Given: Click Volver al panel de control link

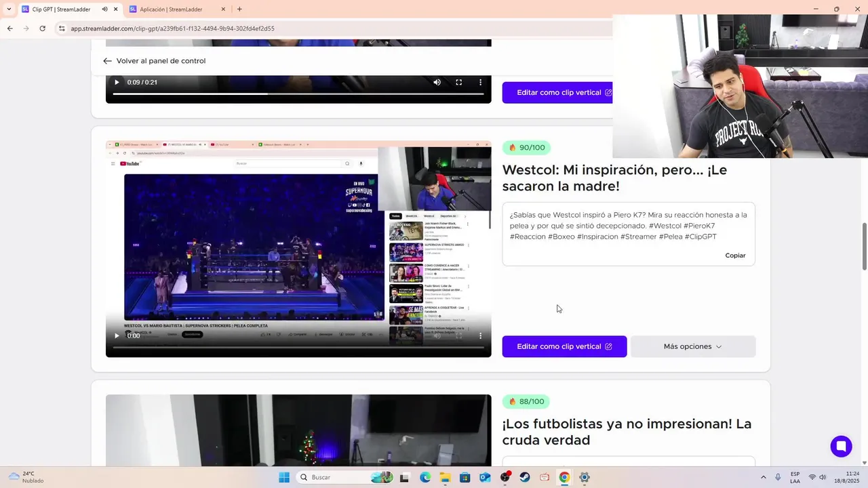Looking at the screenshot, I should coord(161,61).
